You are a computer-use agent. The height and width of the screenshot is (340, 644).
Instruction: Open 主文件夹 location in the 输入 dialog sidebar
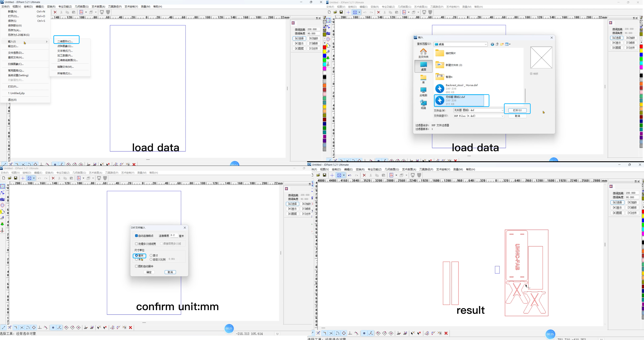coord(423,53)
